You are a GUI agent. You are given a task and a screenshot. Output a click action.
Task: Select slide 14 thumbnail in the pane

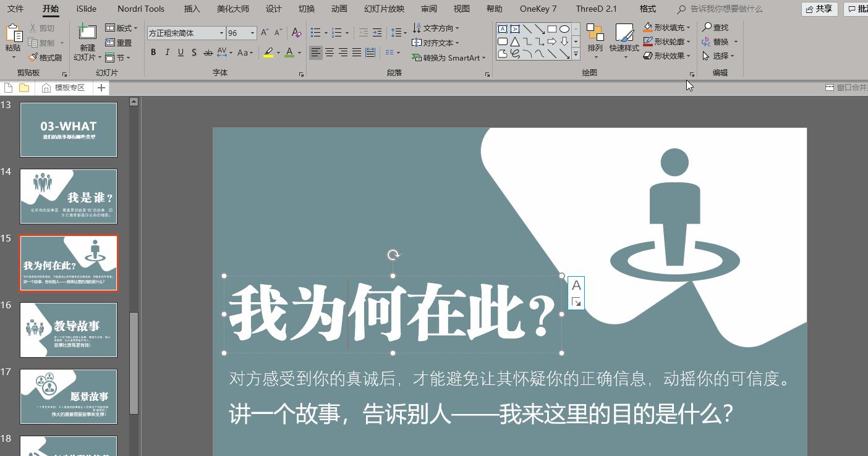[69, 196]
